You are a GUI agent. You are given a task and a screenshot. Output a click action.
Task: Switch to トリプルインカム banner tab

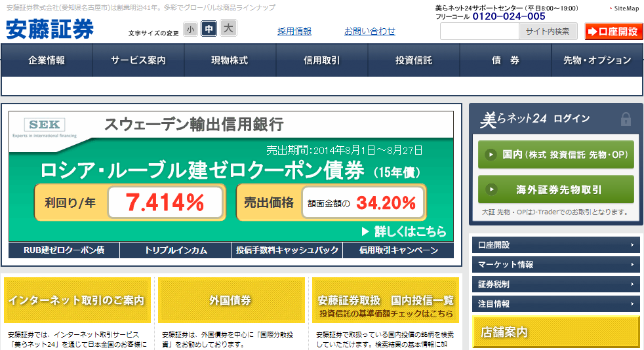(175, 250)
